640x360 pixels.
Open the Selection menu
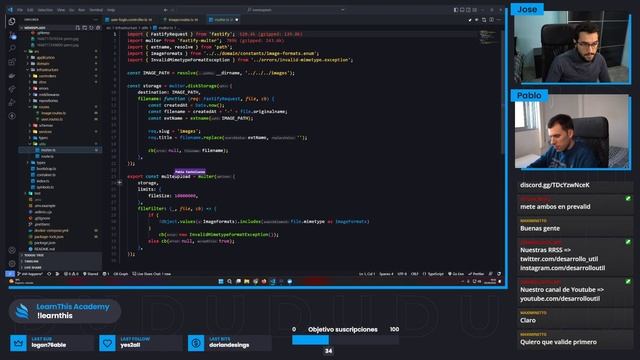(45, 10)
